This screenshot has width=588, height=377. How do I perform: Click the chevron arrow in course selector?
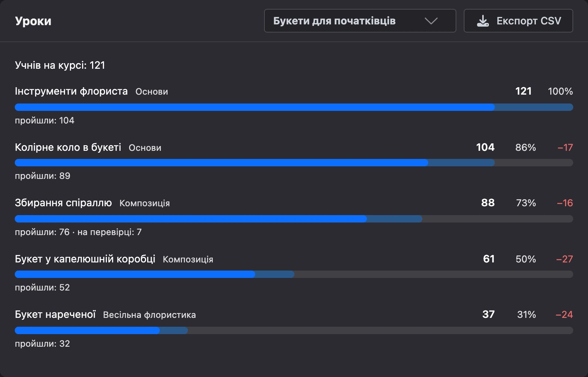[431, 21]
